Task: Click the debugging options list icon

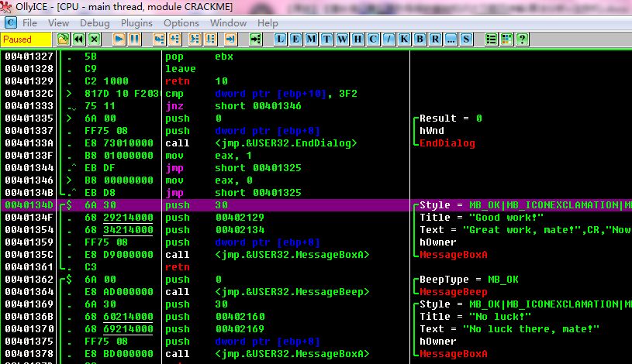Action: click(491, 39)
